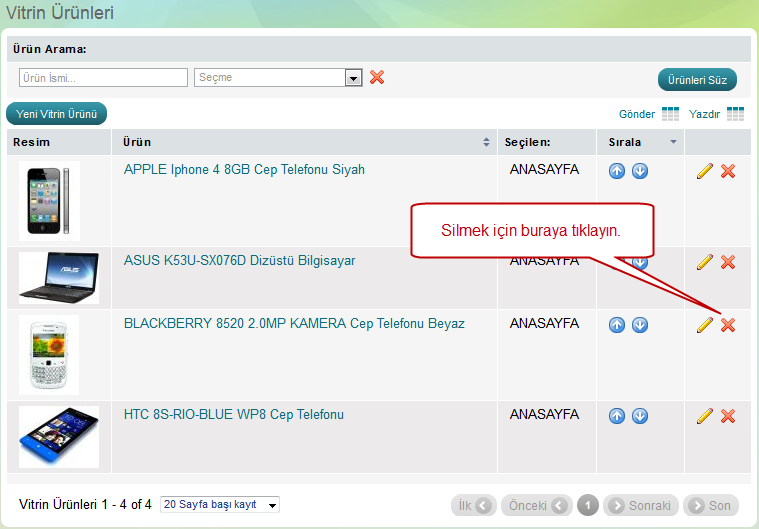Viewport: 759px width, 529px height.
Task: Move BLACKBERRY 8520 down in order
Action: [640, 325]
